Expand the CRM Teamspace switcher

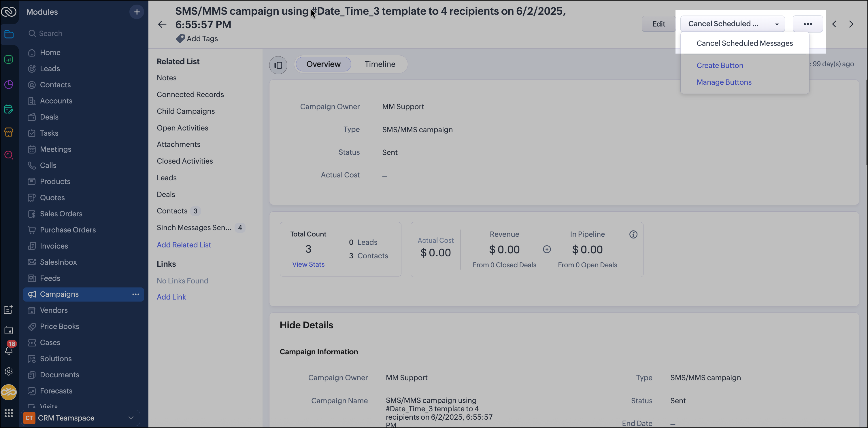[80, 418]
